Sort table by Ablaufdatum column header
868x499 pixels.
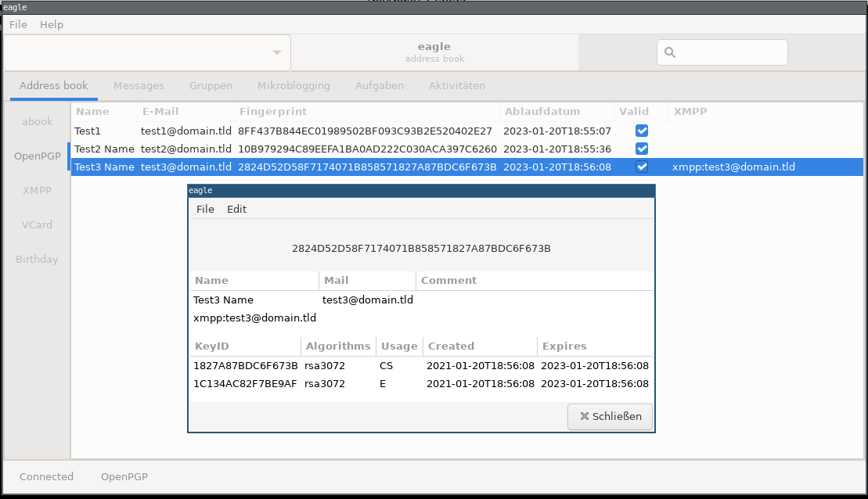coord(542,112)
